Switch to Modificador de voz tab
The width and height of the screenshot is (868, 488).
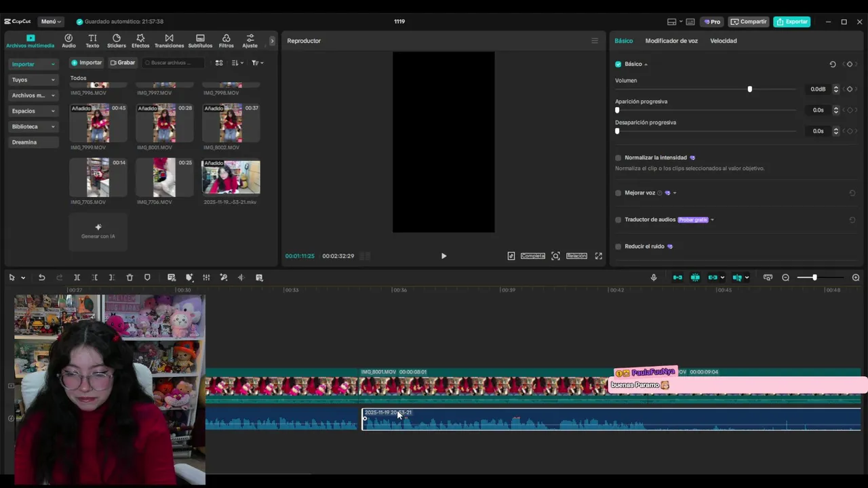click(671, 41)
